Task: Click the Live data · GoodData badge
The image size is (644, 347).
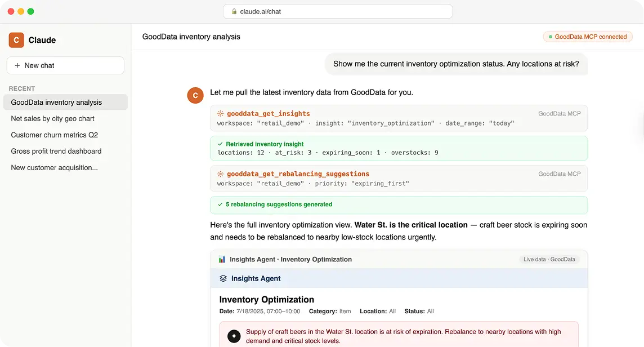Action: [x=549, y=260]
